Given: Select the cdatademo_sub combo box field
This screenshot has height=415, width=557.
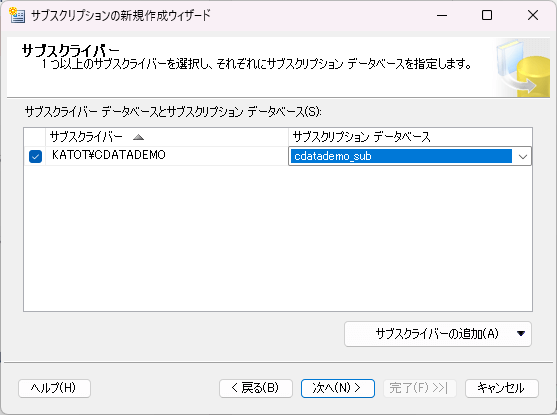Looking at the screenshot, I should (410, 156).
